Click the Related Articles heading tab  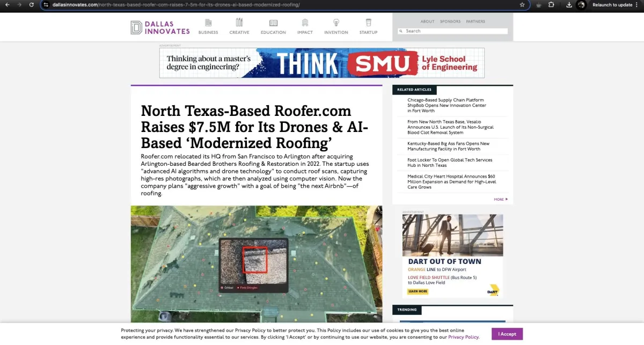pos(414,90)
